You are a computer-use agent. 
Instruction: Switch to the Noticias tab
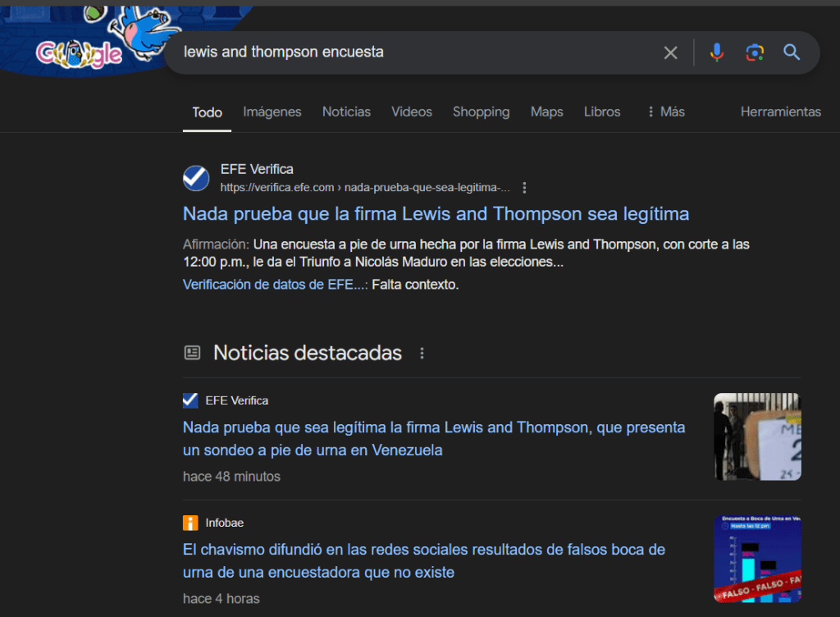[x=347, y=112]
